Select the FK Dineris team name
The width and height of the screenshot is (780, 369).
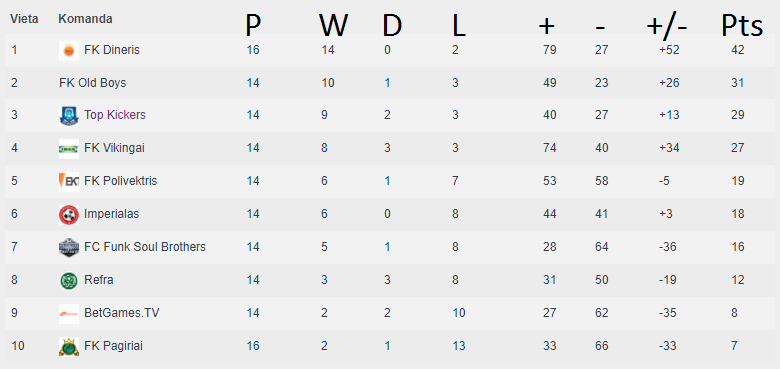tap(112, 50)
